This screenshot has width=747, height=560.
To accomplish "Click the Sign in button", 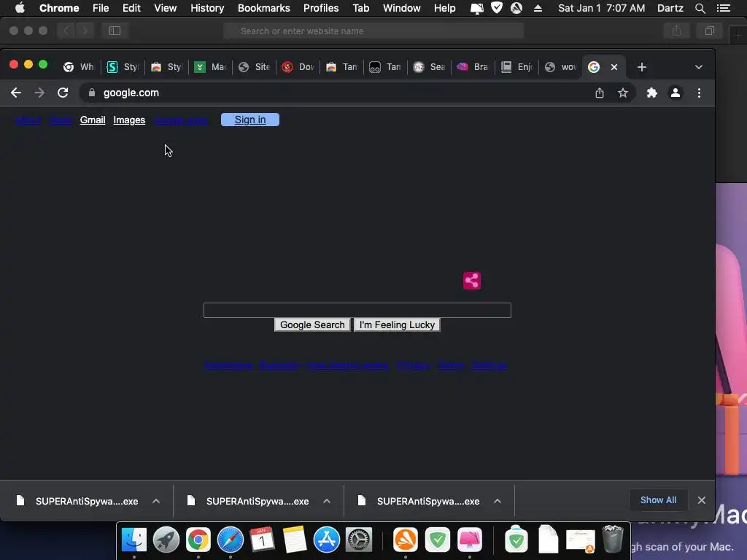I will point(250,120).
